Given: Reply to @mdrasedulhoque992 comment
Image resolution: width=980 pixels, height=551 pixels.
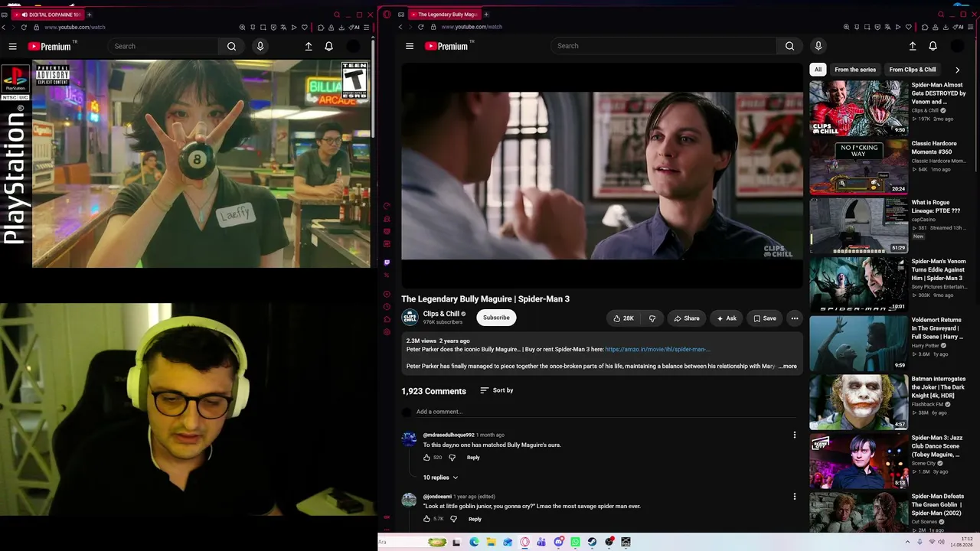Looking at the screenshot, I should coord(473,458).
